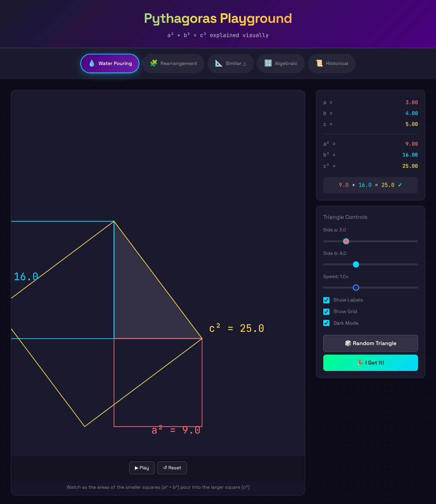This screenshot has height=504, width=436.
Task: Click the equation showing 9.0 + 16.0 = 25.0
Action: [370, 185]
